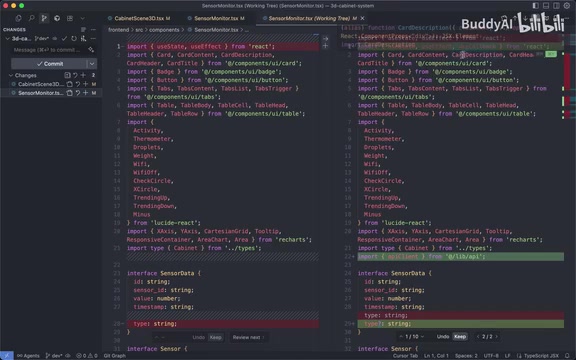This screenshot has height=360, width=576.
Task: Click Cursor Tab in status bar
Action: pyautogui.click(x=405, y=356)
